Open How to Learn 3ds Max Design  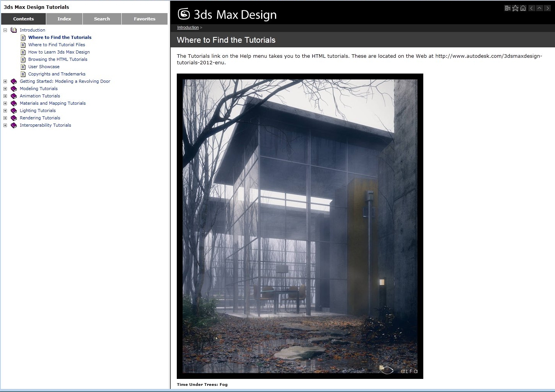click(x=59, y=52)
